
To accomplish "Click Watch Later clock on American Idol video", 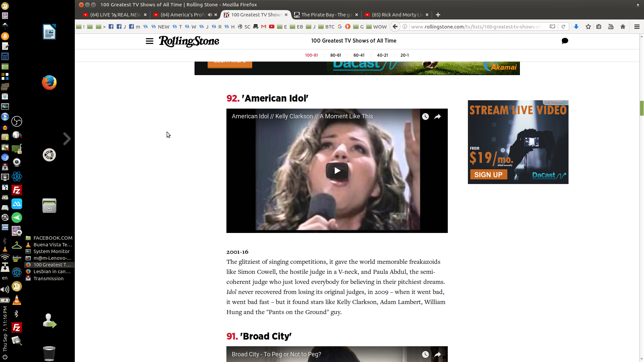I will 425,117.
